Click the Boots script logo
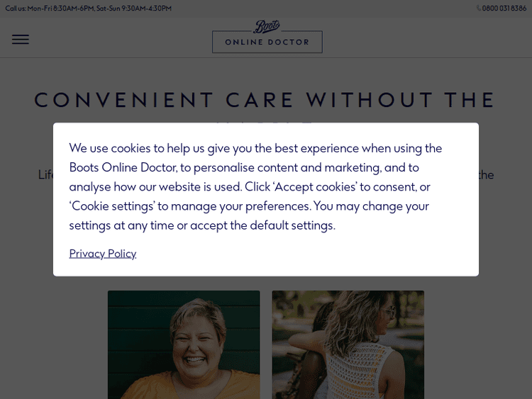This screenshot has width=532, height=399. (267, 26)
